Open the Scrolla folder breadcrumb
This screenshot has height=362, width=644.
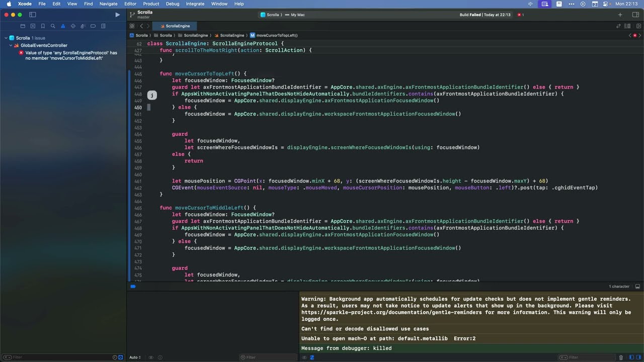(x=163, y=36)
